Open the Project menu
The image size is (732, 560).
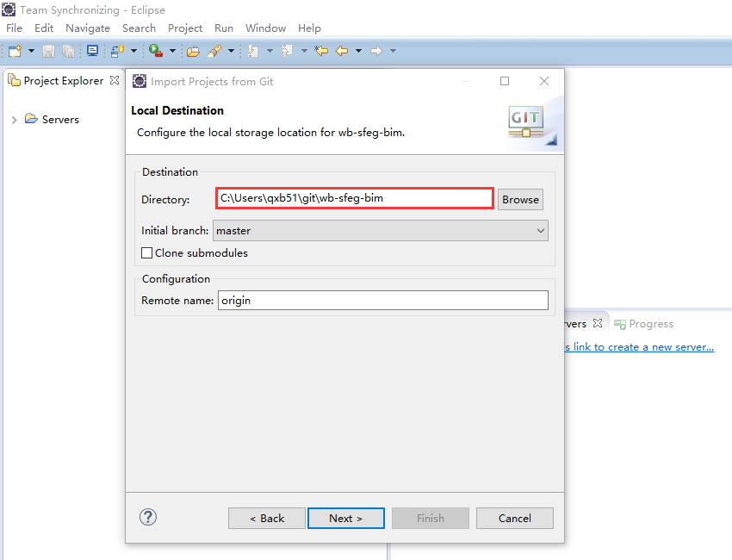coord(185,28)
